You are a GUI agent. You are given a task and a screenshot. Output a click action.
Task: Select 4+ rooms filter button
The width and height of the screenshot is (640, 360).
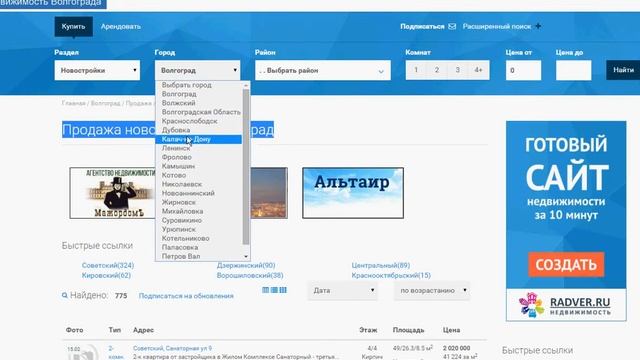click(478, 70)
